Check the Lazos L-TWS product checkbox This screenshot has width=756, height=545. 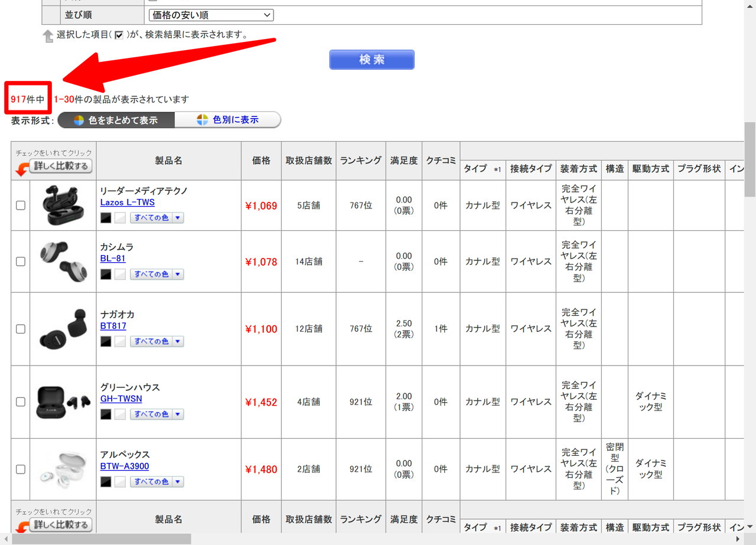pyautogui.click(x=21, y=205)
